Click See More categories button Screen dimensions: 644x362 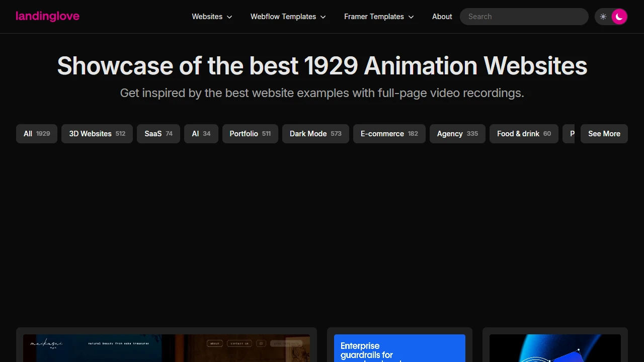click(604, 134)
